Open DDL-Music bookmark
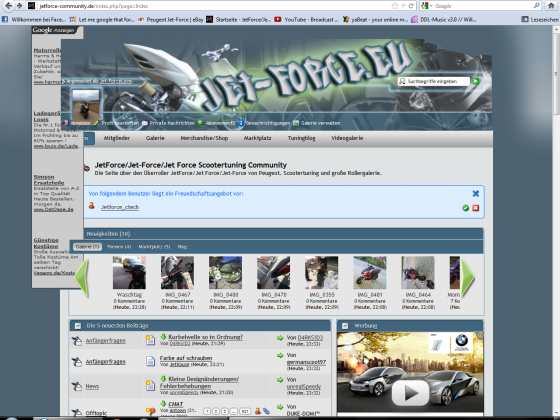 (444, 19)
